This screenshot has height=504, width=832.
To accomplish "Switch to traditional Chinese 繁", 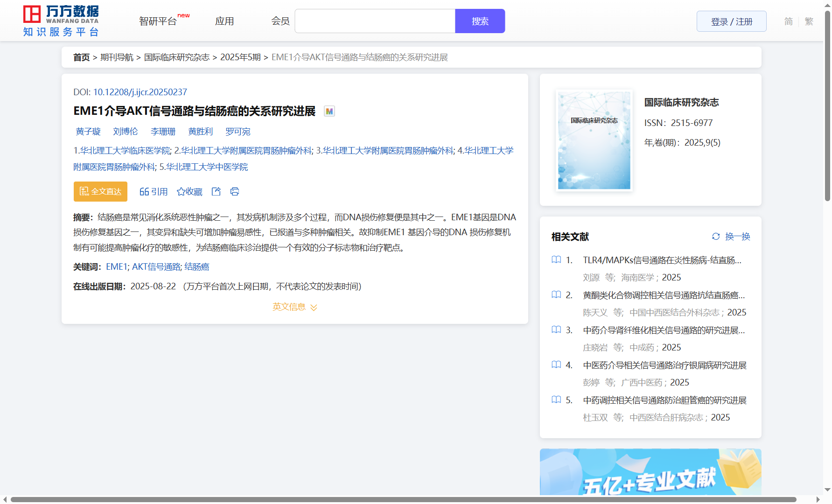I will pyautogui.click(x=809, y=21).
